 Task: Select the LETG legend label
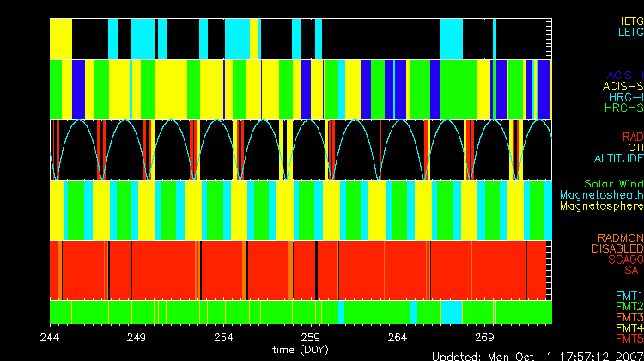click(x=629, y=33)
